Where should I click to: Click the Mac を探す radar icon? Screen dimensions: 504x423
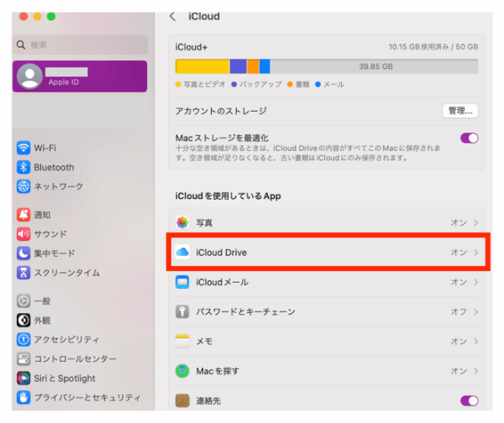click(x=182, y=371)
